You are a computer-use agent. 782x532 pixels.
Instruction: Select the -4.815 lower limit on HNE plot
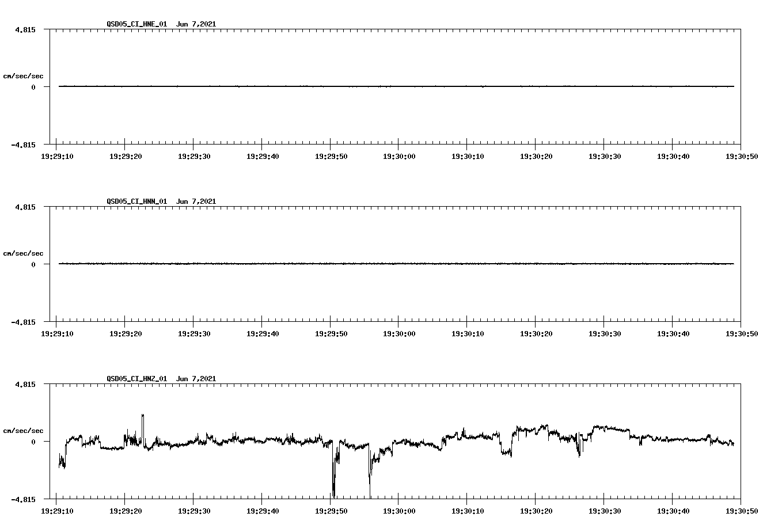(23, 145)
